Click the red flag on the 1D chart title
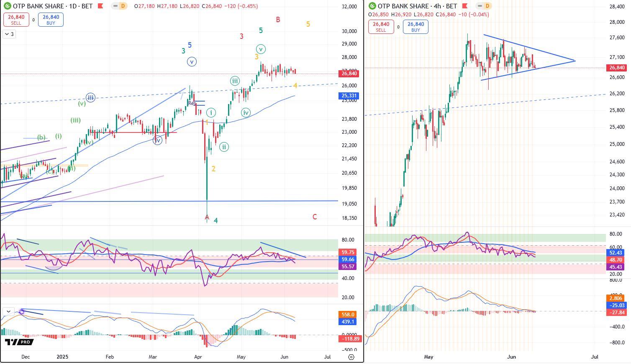The width and height of the screenshot is (631, 364). [x=100, y=6]
